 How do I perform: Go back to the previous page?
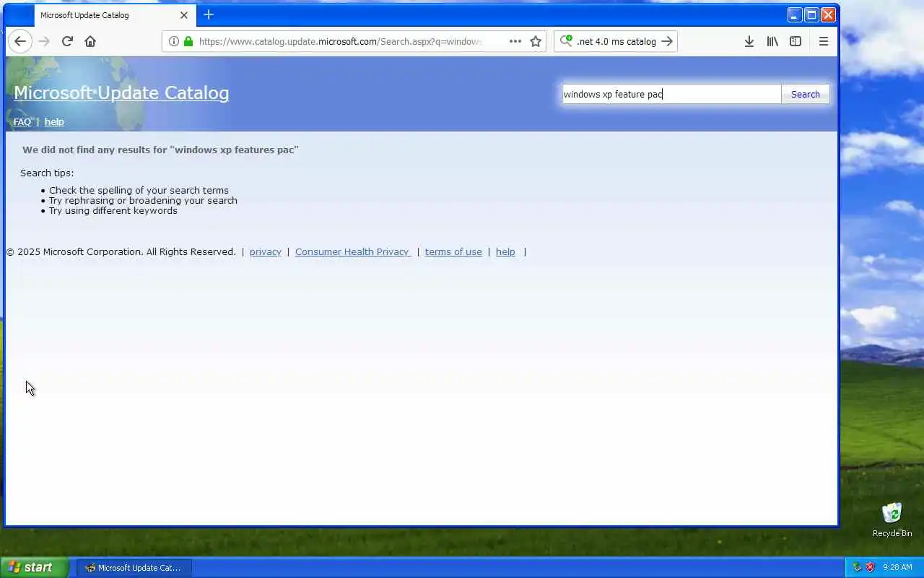[20, 41]
